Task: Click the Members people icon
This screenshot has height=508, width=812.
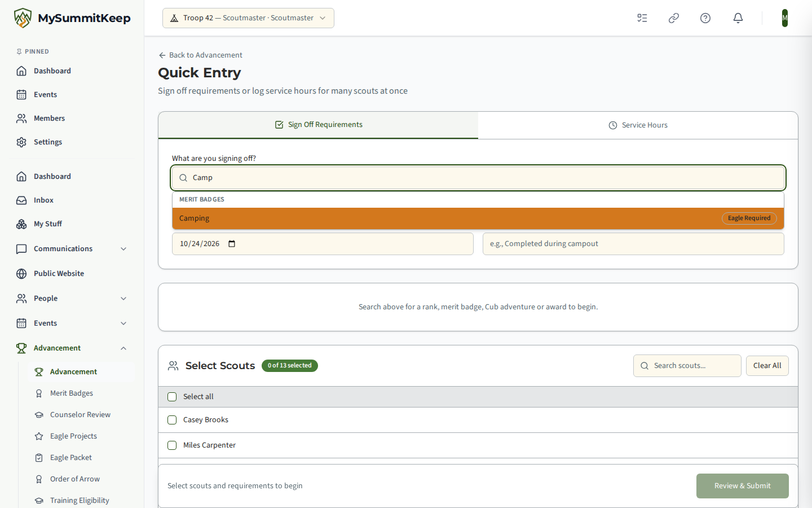Action: pos(21,119)
